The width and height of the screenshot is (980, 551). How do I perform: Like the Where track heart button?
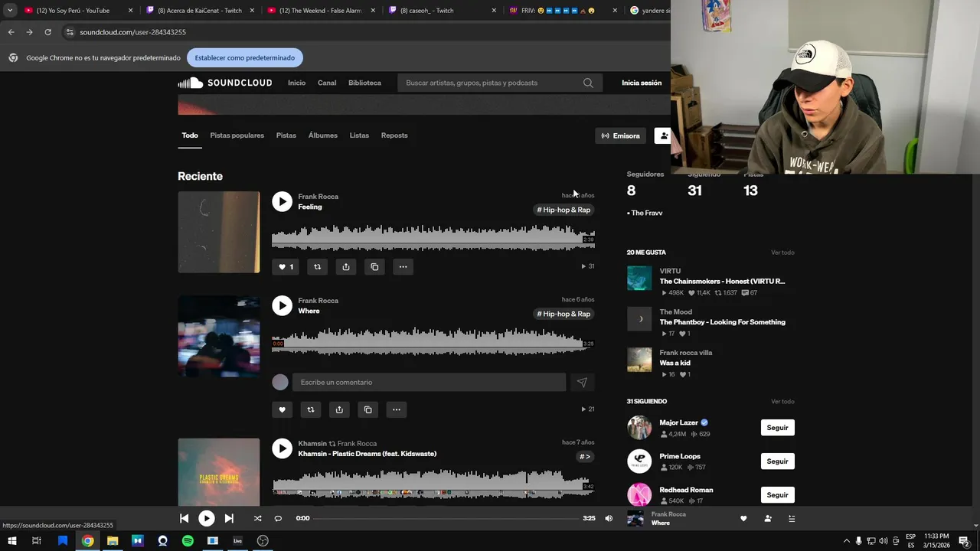point(282,409)
